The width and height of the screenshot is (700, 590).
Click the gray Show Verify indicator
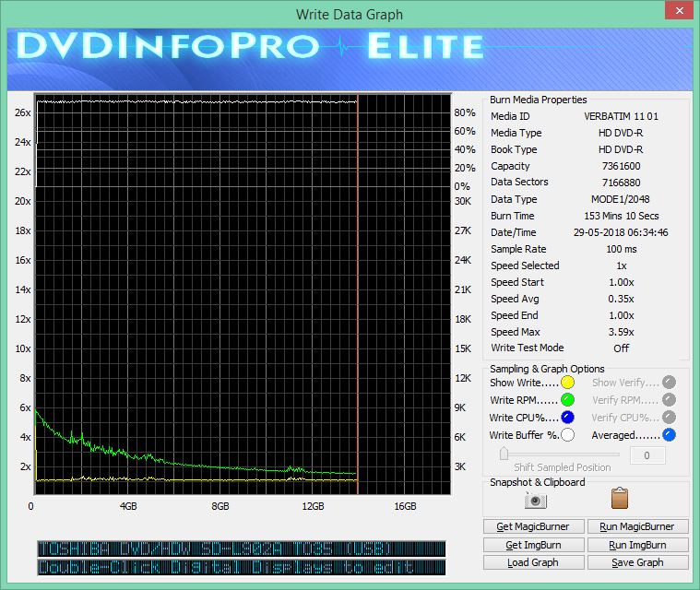coord(669,383)
